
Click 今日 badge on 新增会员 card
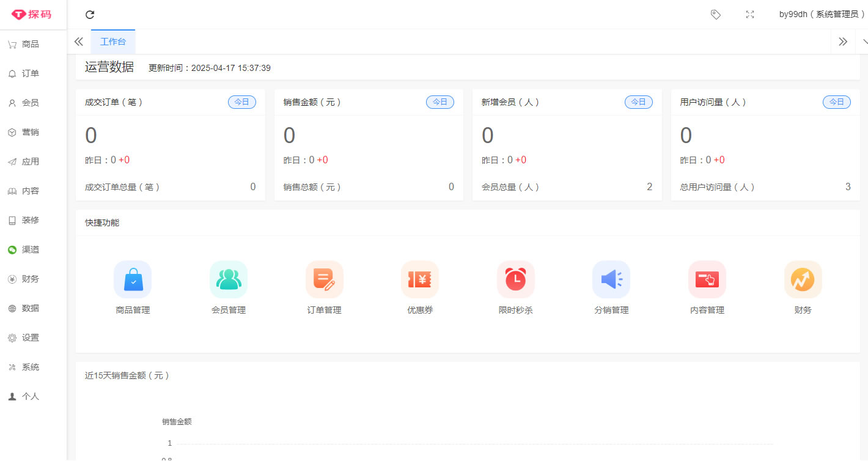tap(638, 102)
